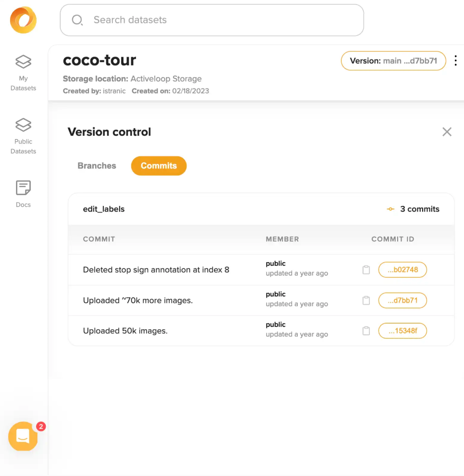Close the Version control panel
Viewport: 464px width, 476px height.
coord(447,132)
